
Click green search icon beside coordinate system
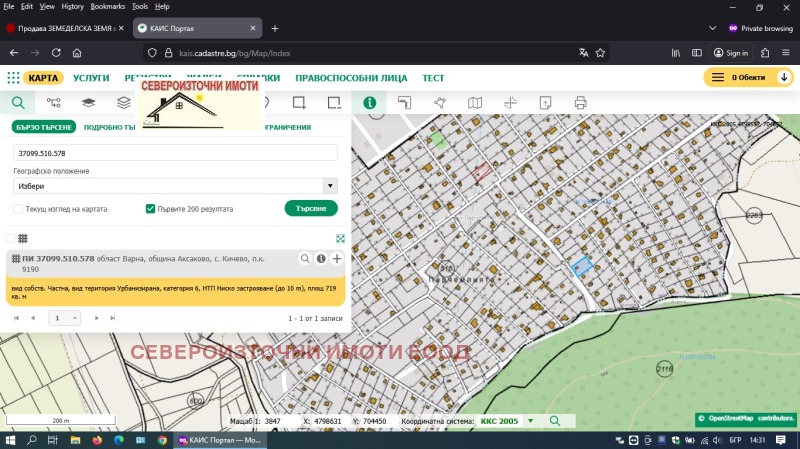tap(555, 421)
